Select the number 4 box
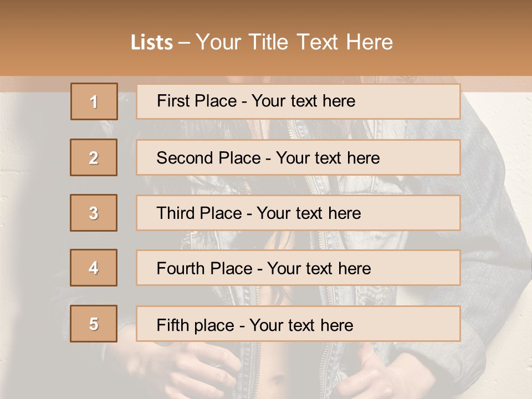The width and height of the screenshot is (532, 399). (x=94, y=268)
